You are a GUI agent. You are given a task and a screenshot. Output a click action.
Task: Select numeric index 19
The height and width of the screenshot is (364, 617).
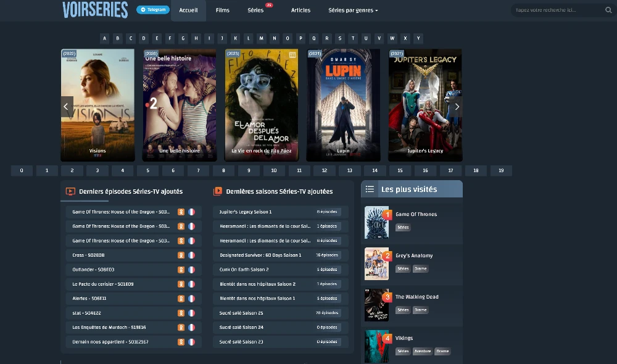pyautogui.click(x=501, y=170)
